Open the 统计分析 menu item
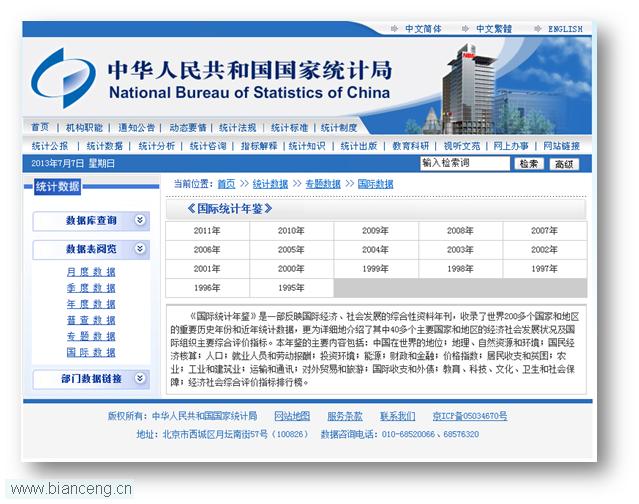The width and height of the screenshot is (639, 504). [156, 146]
